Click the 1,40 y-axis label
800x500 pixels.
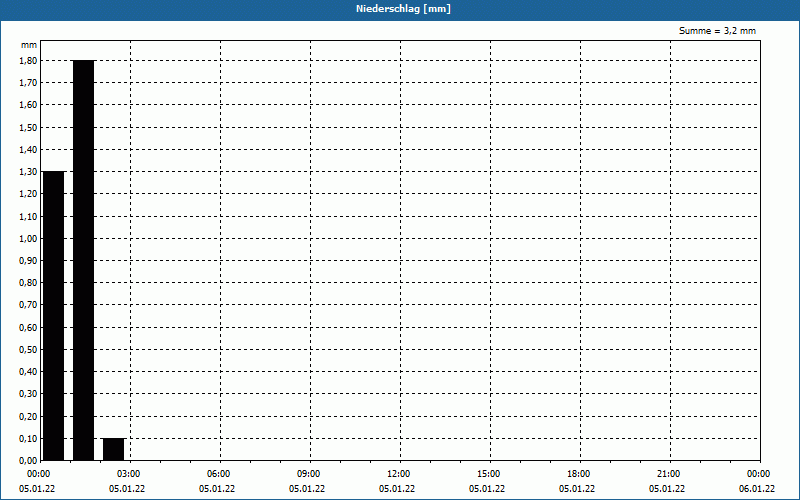coord(28,149)
